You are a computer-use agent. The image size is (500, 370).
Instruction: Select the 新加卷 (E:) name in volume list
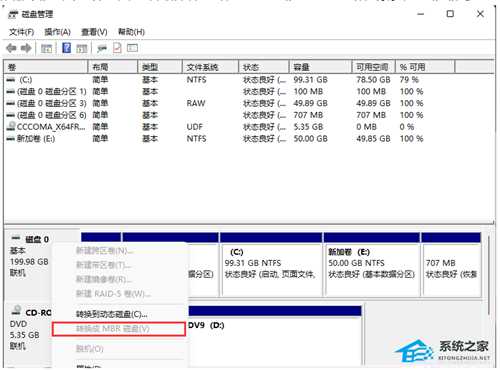[x=36, y=139]
